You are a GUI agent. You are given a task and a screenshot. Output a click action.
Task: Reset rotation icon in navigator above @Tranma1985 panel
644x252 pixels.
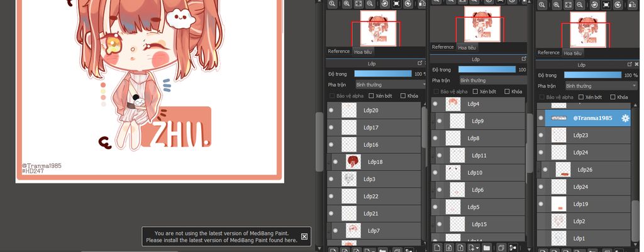click(x=606, y=5)
